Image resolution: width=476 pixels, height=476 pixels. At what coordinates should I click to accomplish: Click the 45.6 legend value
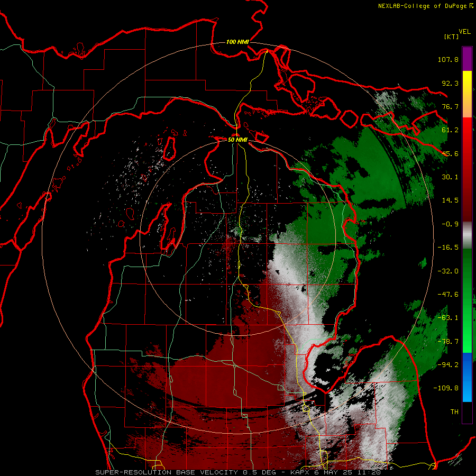(450, 153)
